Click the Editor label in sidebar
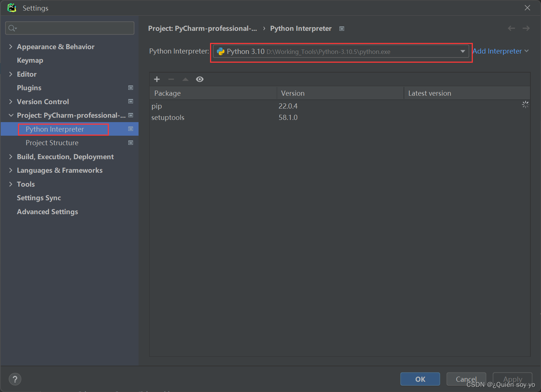Viewport: 541px width, 392px height. click(27, 74)
